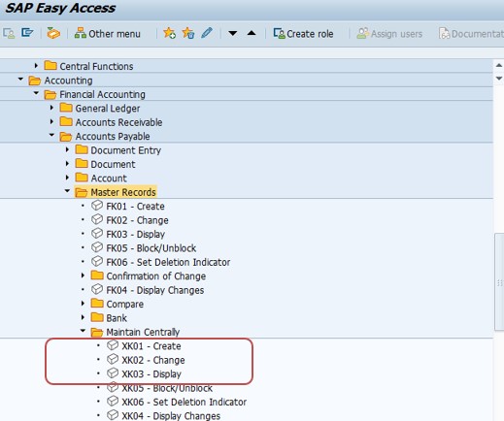
Task: Click the change favorites pencil icon
Action: 207,33
